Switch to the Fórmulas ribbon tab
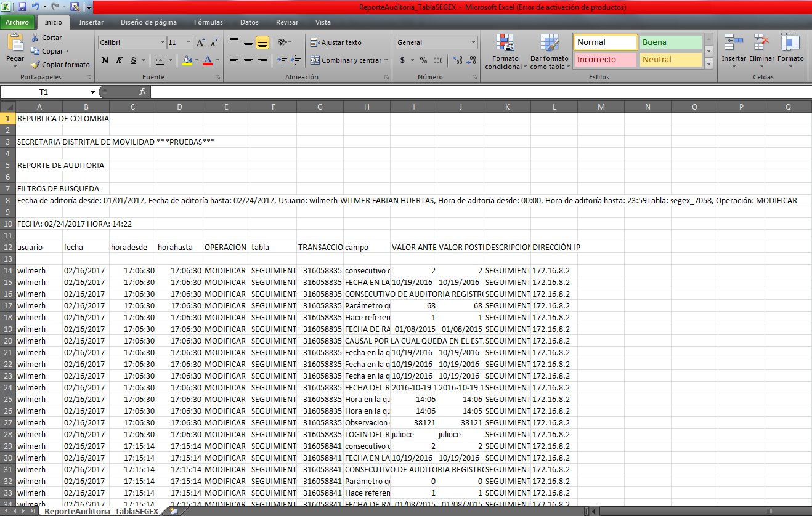 [208, 22]
